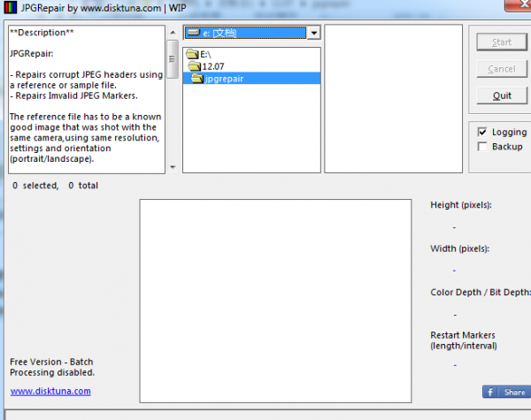Click inside the empty file list pane
This screenshot has height=420, width=531.
(394, 98)
